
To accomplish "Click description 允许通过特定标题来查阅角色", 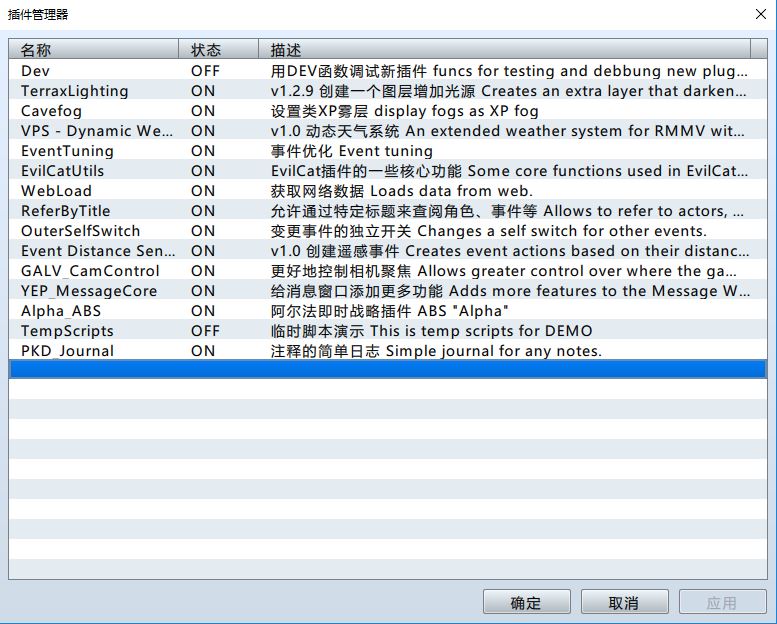I will [x=507, y=211].
